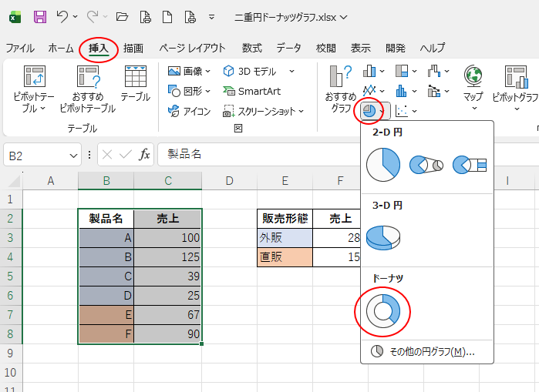Open the 3D Models (3D モデル) dropdown arrow

tap(291, 72)
